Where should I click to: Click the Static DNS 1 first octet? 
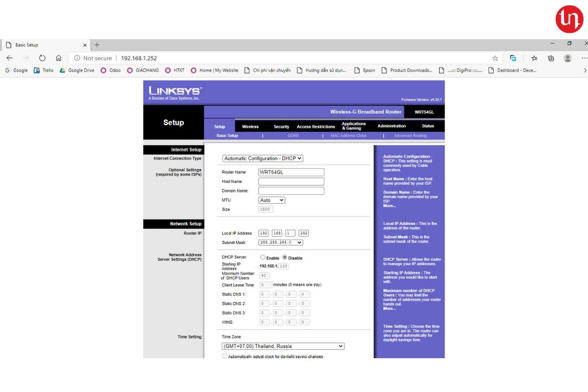pyautogui.click(x=265, y=294)
